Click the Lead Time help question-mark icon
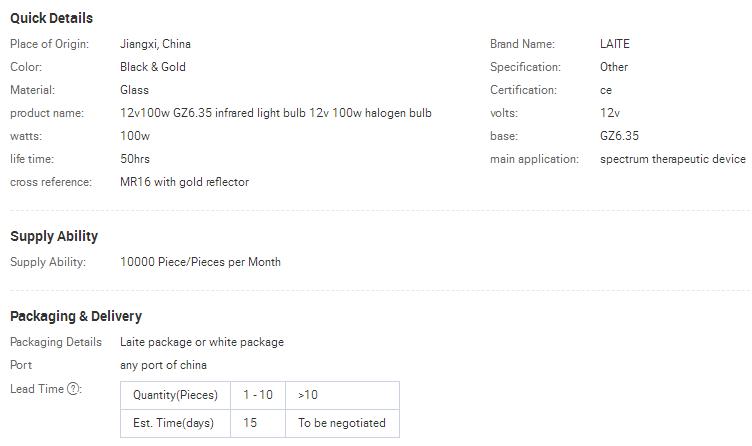The height and width of the screenshot is (446, 752). point(74,389)
